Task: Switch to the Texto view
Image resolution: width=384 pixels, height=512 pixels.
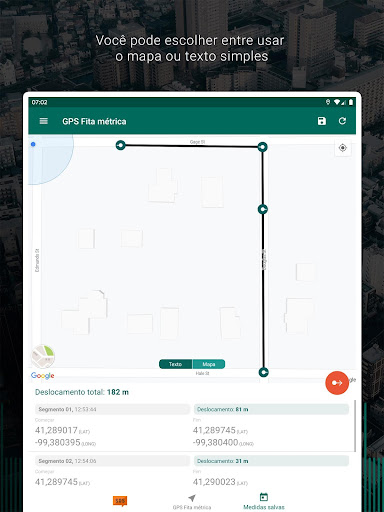Action: point(175,364)
